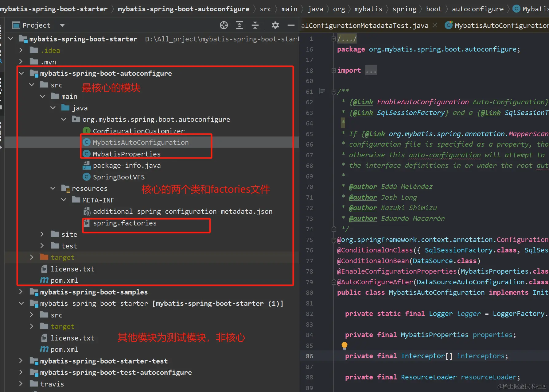The image size is (549, 392).
Task: Collapse the resources folder
Action: (53, 188)
